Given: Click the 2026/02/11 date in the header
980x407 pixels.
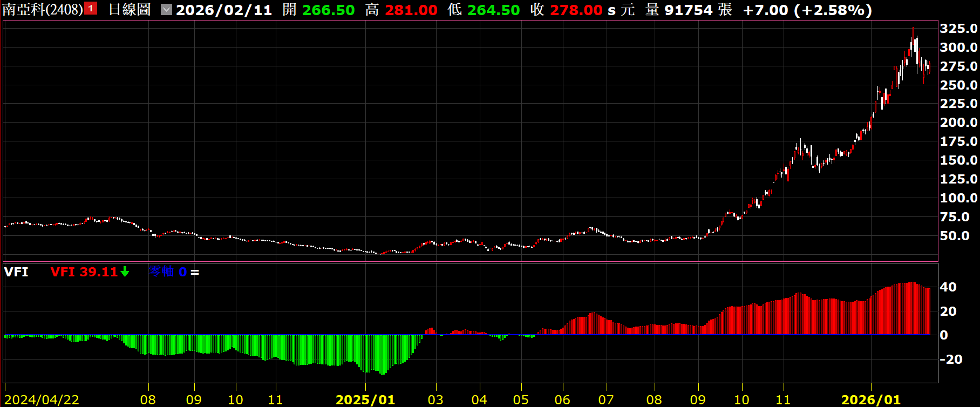Looking at the screenshot, I should pyautogui.click(x=224, y=10).
